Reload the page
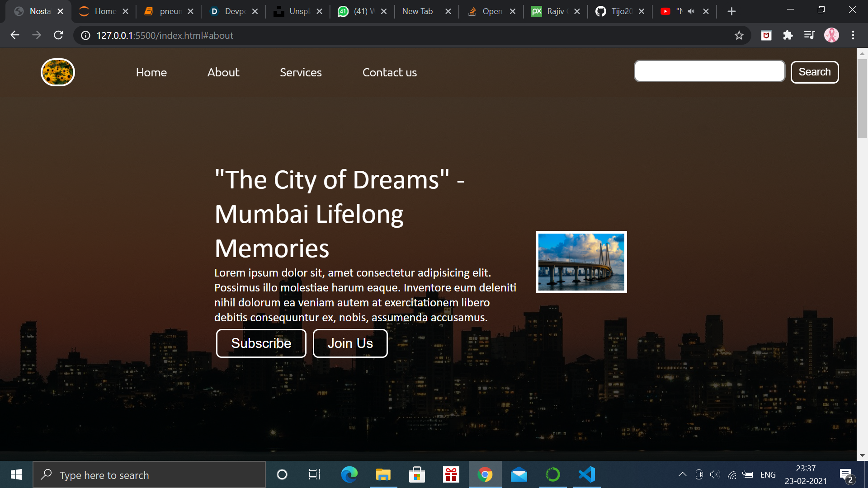Screen dimensions: 868x488 click(58, 35)
